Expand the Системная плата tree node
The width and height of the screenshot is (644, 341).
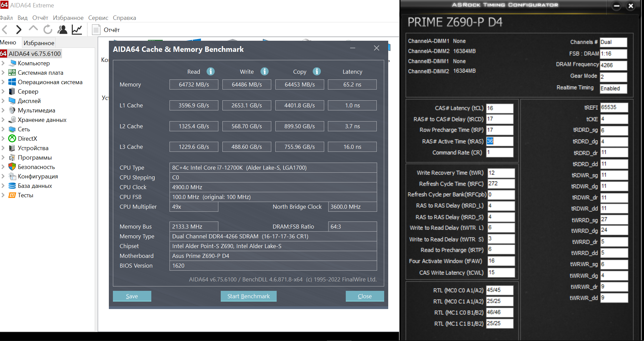pyautogui.click(x=3, y=72)
